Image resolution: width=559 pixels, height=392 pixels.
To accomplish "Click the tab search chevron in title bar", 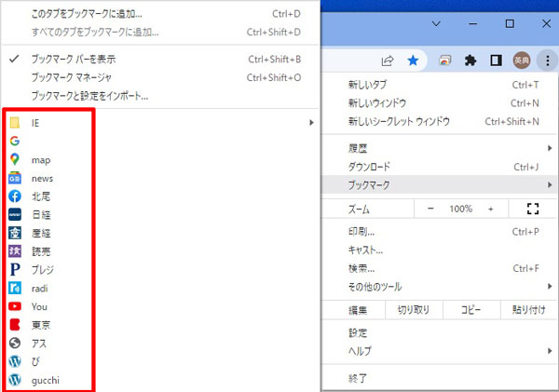I will (x=436, y=23).
